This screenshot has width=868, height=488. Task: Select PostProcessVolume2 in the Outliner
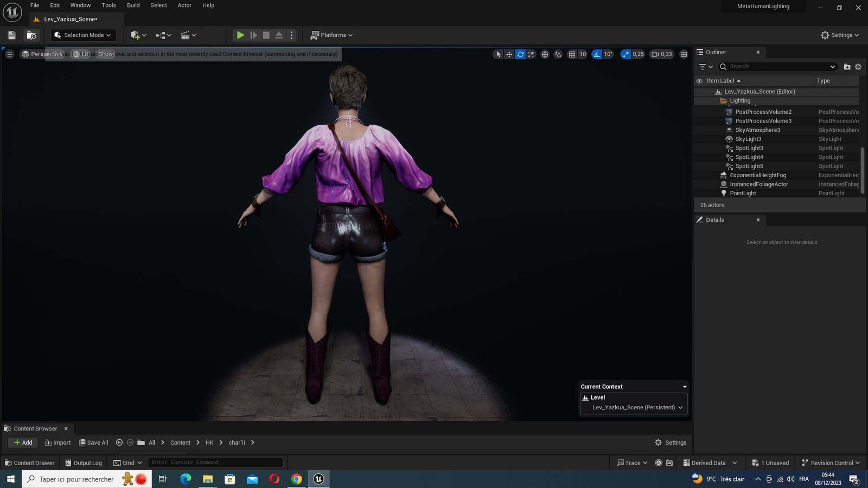pyautogui.click(x=763, y=112)
